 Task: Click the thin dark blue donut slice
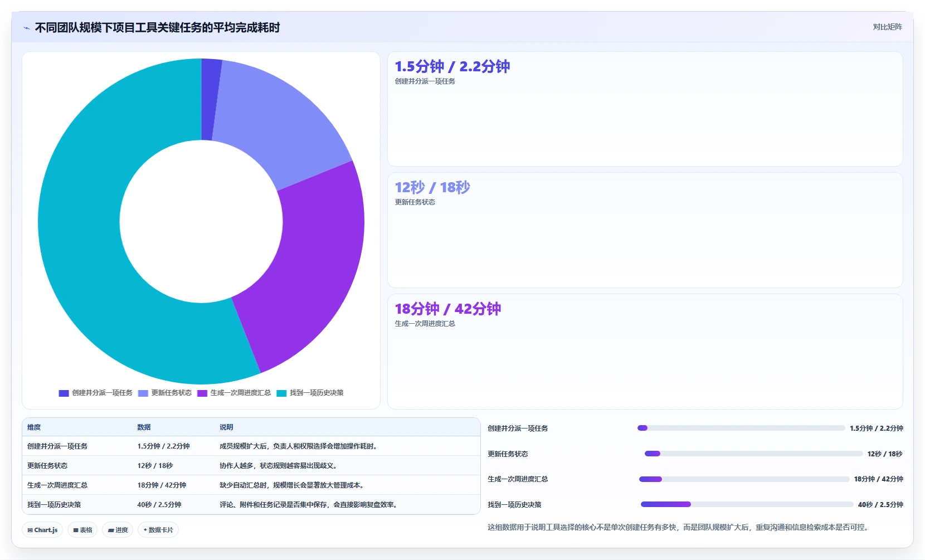coord(211,99)
